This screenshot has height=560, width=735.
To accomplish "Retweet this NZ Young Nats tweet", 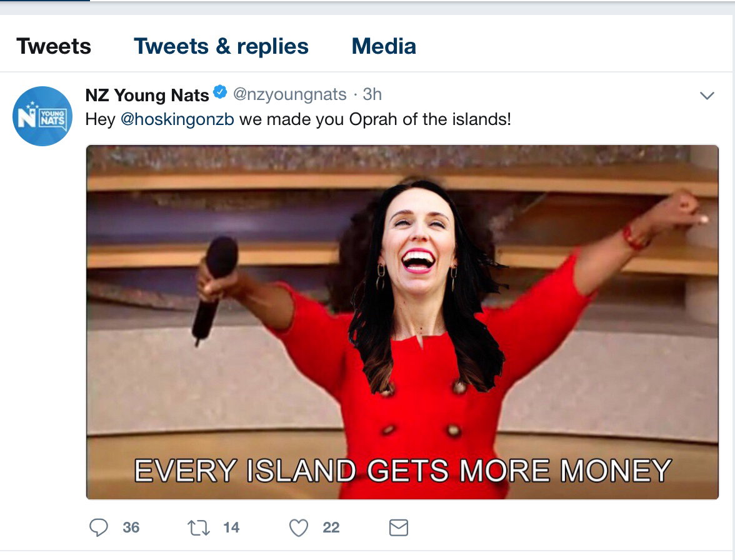I will 198,527.
